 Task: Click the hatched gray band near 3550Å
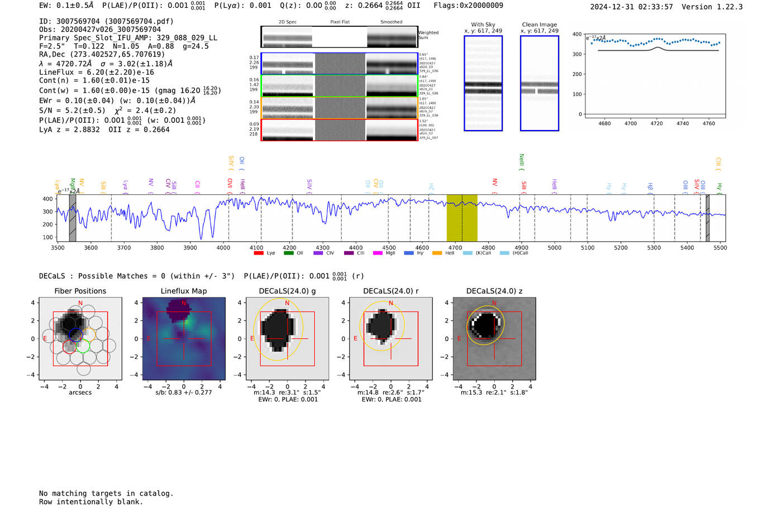tap(73, 218)
